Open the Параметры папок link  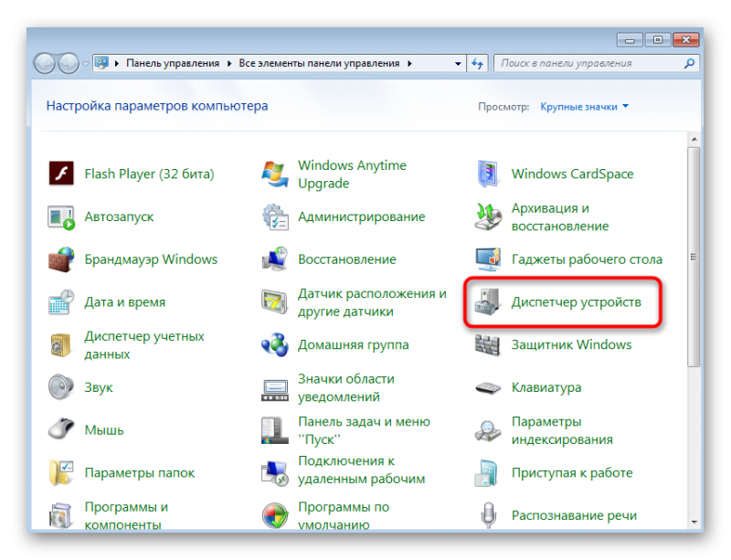[140, 473]
